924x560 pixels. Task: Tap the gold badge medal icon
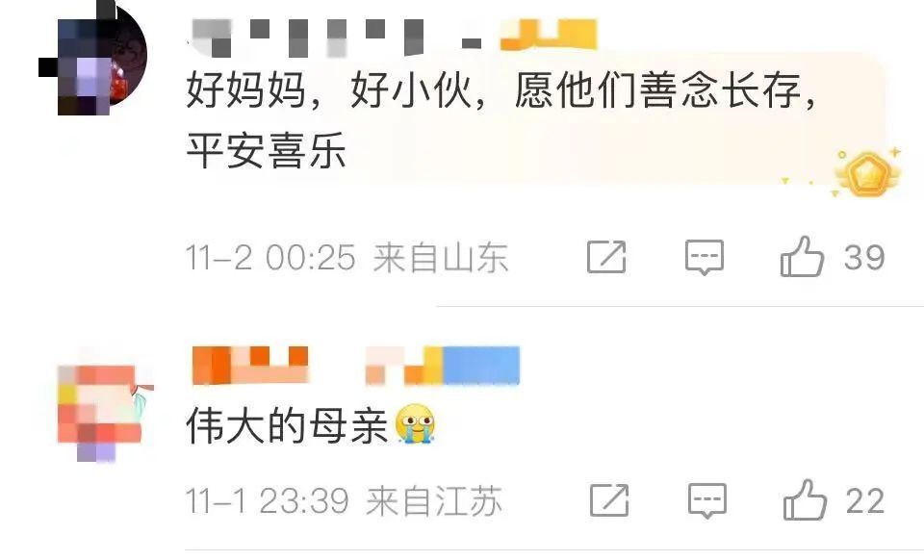(867, 174)
